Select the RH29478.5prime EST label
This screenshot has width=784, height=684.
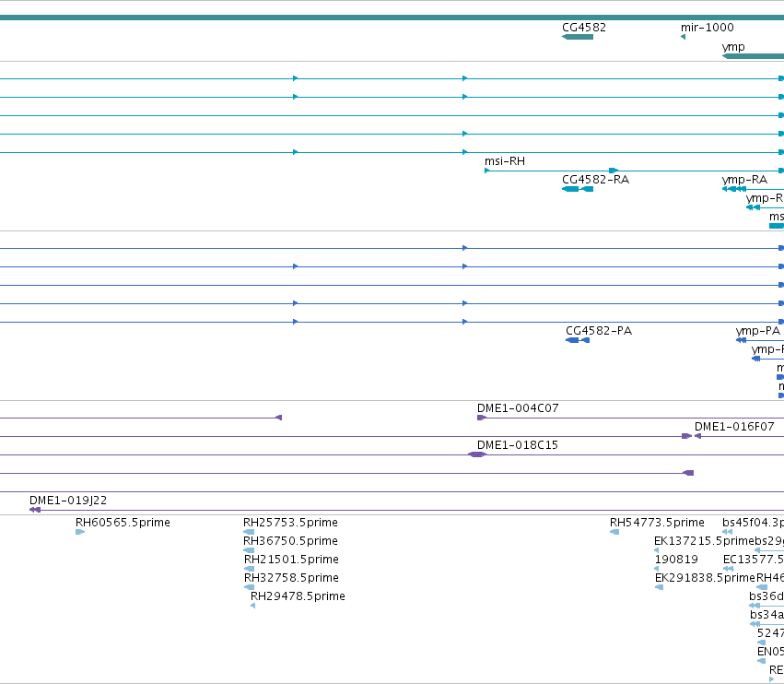pyautogui.click(x=298, y=596)
